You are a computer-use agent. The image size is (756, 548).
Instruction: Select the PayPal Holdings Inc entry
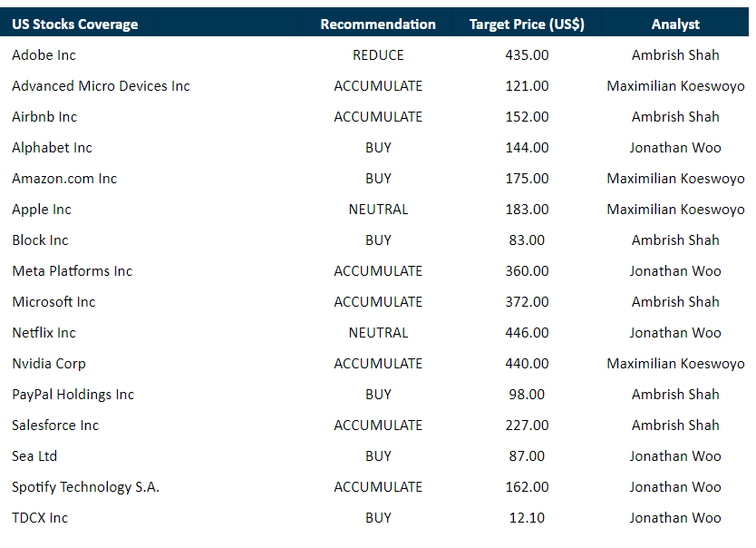coord(73,395)
